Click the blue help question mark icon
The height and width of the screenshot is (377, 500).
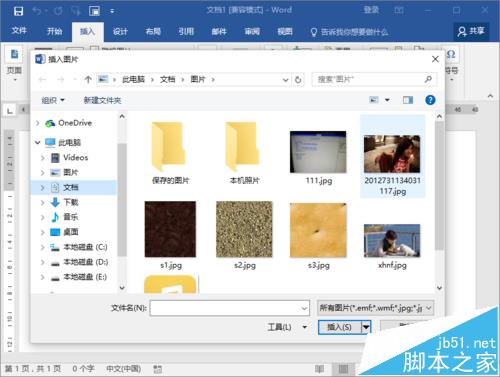[x=430, y=100]
